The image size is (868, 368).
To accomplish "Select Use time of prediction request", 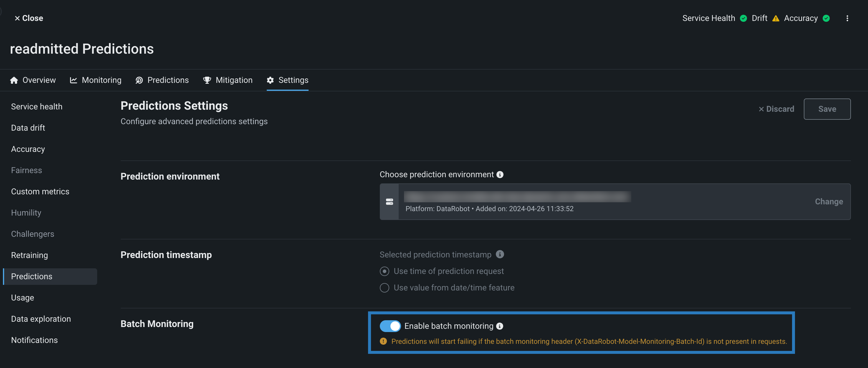I will pyautogui.click(x=385, y=271).
